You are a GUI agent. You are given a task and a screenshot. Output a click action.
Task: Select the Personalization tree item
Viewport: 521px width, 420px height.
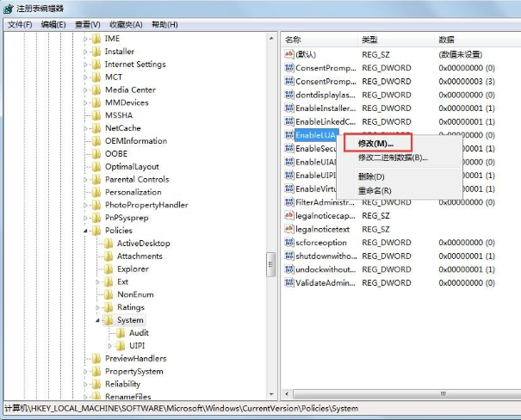pos(133,192)
